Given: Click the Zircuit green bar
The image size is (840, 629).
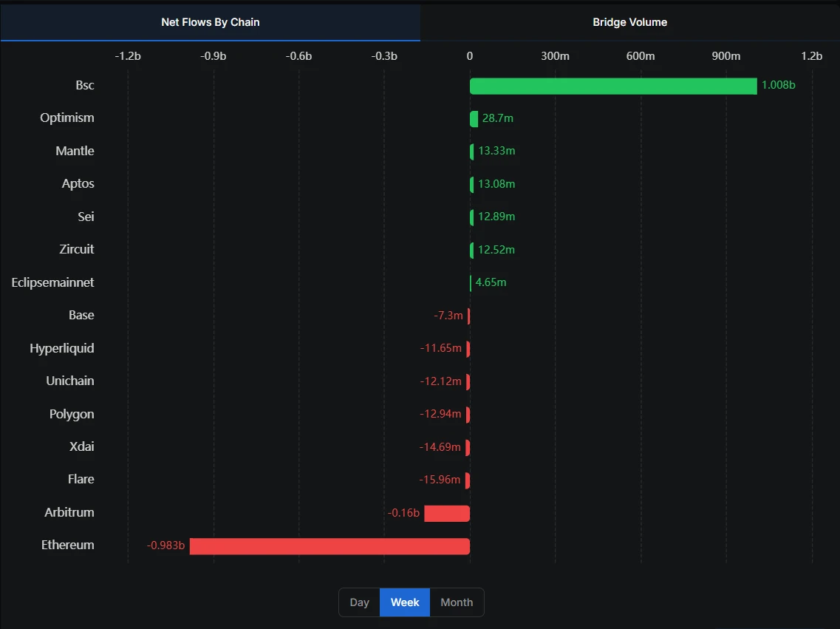Looking at the screenshot, I should click(471, 250).
